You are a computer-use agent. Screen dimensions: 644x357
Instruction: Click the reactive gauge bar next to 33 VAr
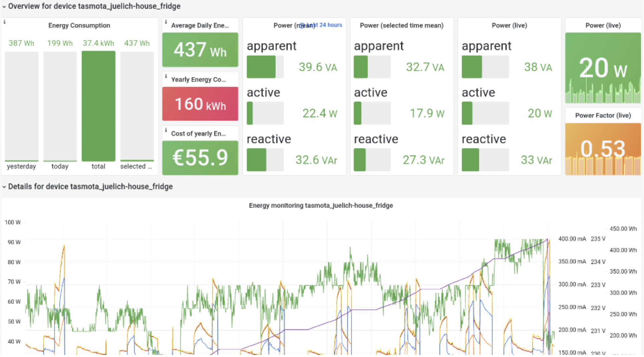[485, 160]
